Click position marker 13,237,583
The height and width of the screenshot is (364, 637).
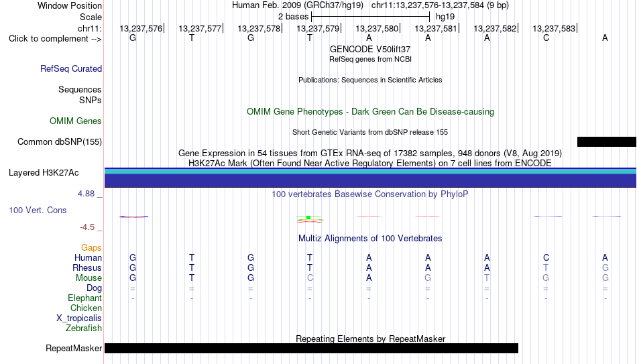554,28
